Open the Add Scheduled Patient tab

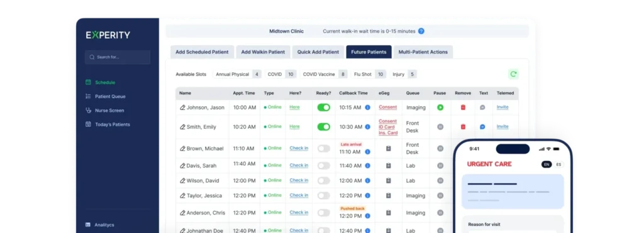(x=202, y=52)
